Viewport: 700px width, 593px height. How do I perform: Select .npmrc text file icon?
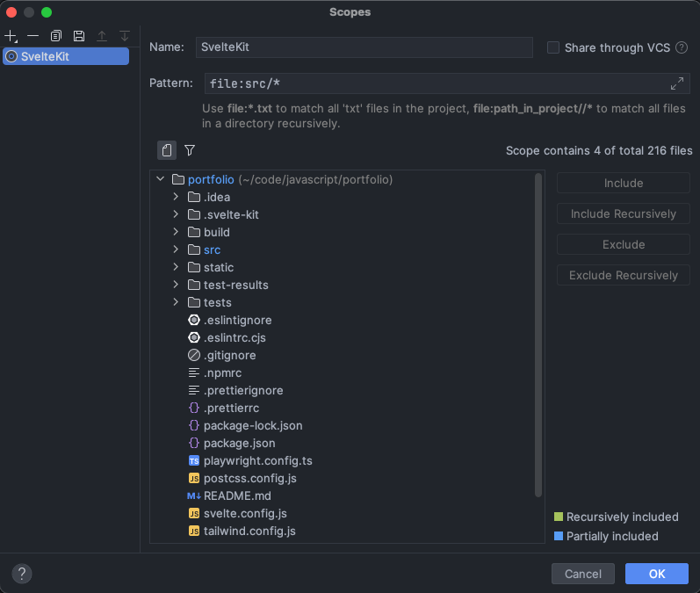pyautogui.click(x=194, y=372)
